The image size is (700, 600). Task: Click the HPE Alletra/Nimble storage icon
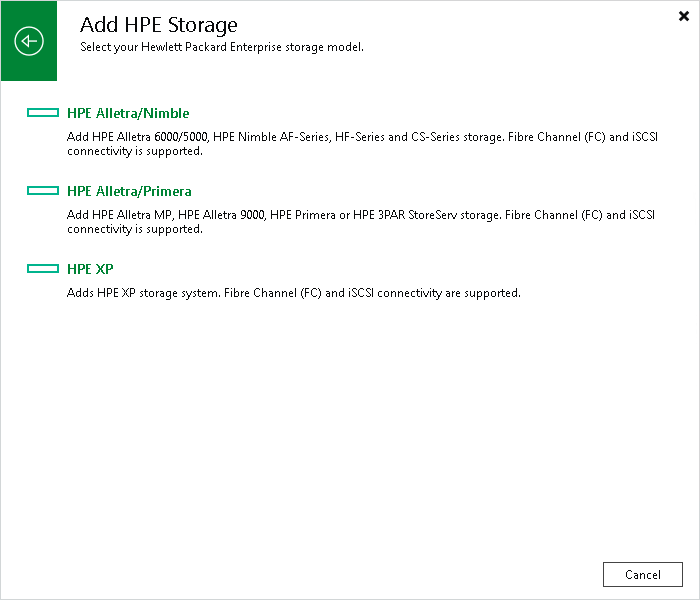(x=43, y=113)
